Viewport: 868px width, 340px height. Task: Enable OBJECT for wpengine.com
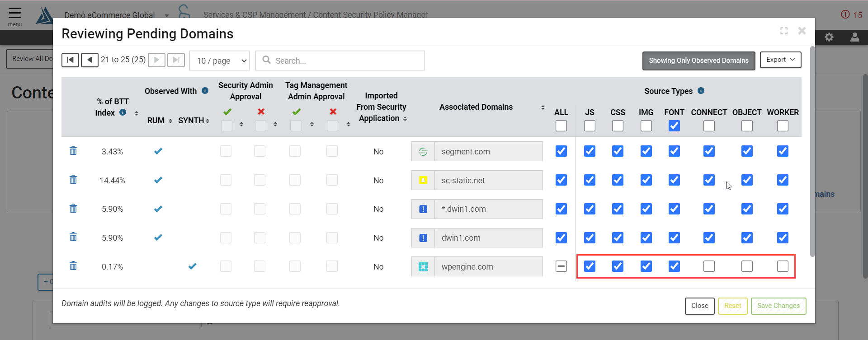click(747, 266)
